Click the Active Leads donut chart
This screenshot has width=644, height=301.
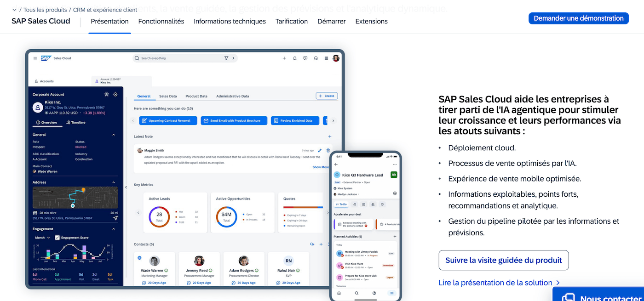pyautogui.click(x=159, y=217)
